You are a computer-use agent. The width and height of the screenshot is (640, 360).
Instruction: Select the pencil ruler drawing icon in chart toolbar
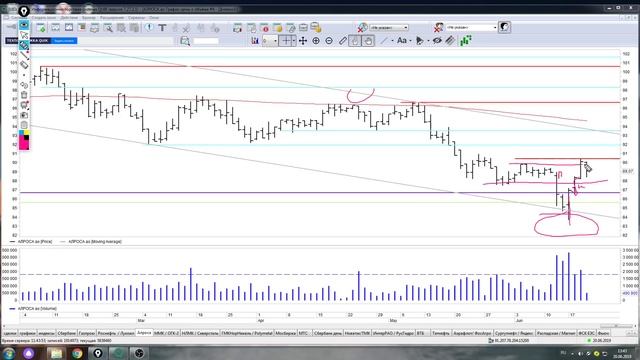coord(342,41)
